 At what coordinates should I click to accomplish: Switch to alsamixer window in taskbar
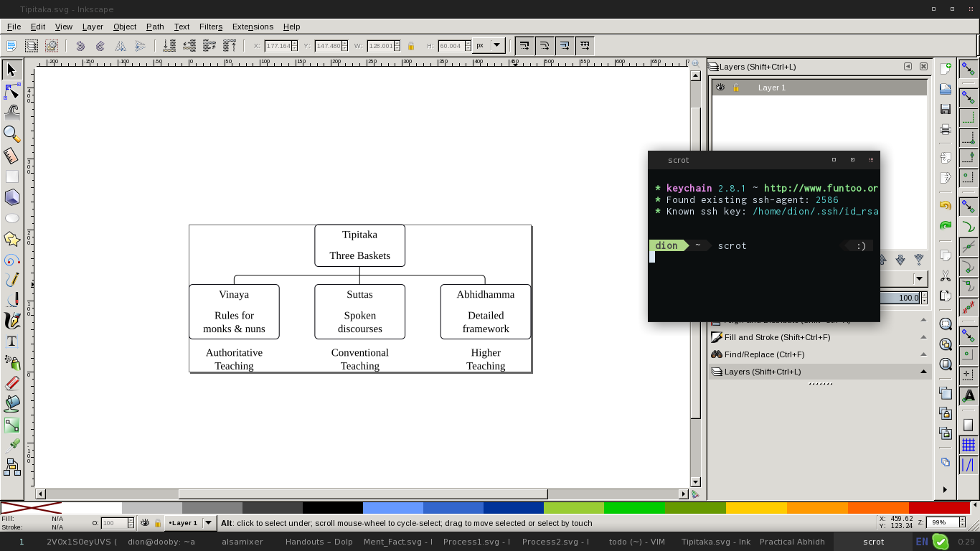[x=242, y=542]
